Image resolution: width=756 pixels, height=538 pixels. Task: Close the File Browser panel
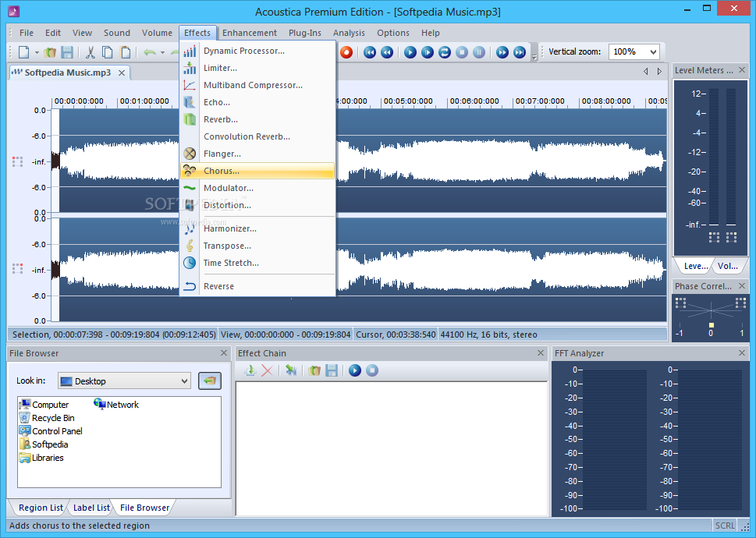(x=224, y=353)
